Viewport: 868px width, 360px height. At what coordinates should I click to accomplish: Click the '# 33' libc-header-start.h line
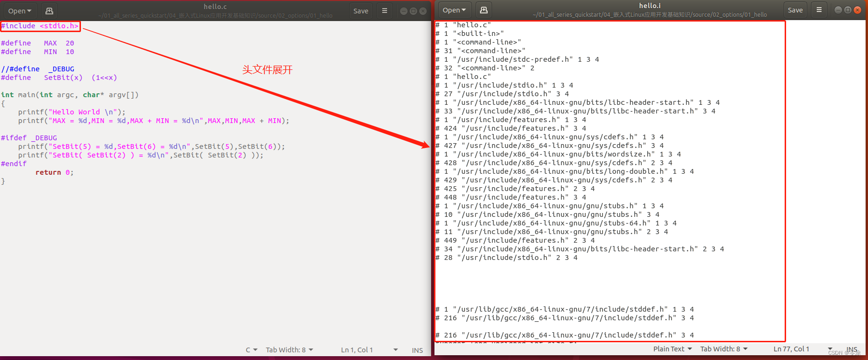[576, 111]
